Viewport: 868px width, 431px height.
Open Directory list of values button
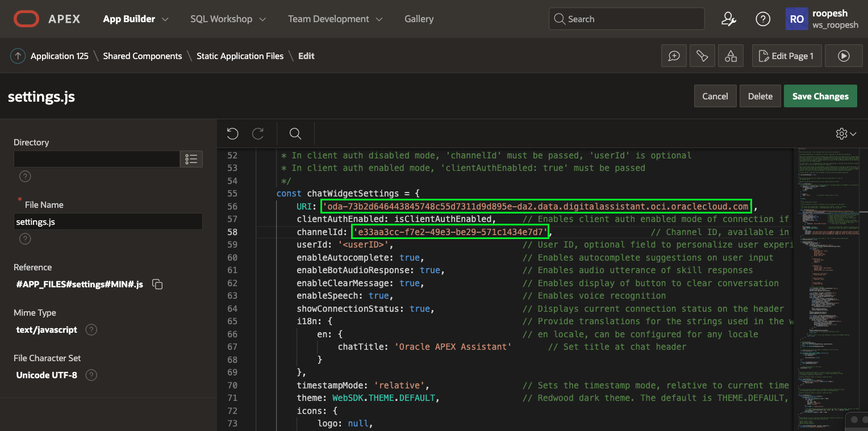(191, 159)
